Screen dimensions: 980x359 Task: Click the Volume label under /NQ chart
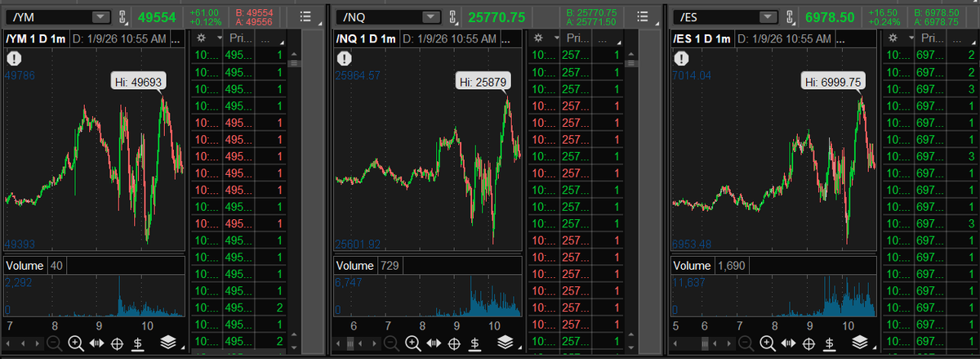pos(355,266)
